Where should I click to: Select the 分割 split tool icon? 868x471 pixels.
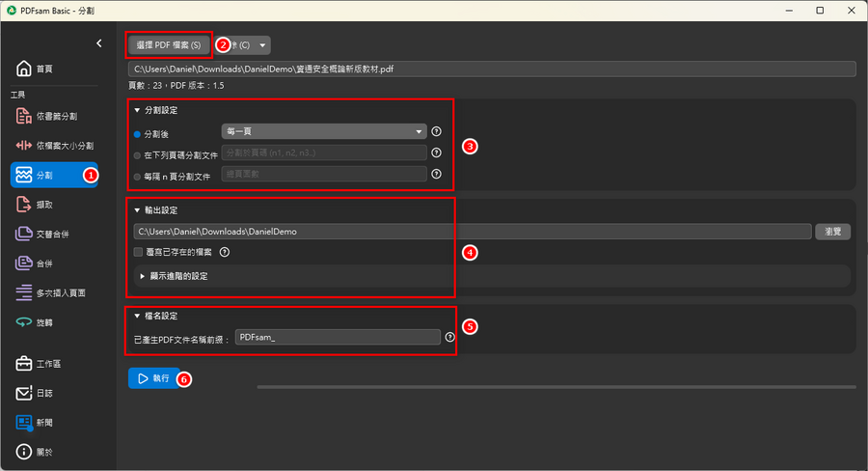(24, 175)
